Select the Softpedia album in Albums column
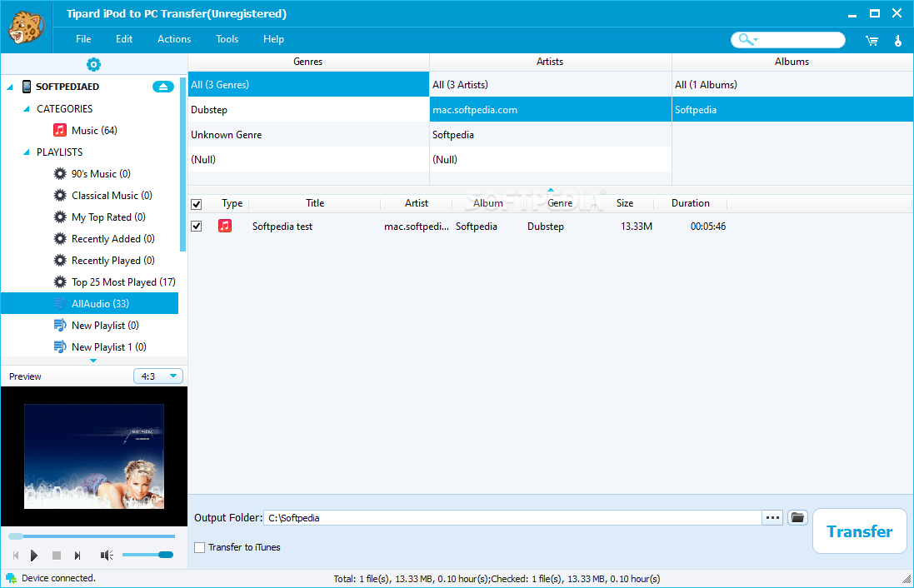914x588 pixels. 792,110
